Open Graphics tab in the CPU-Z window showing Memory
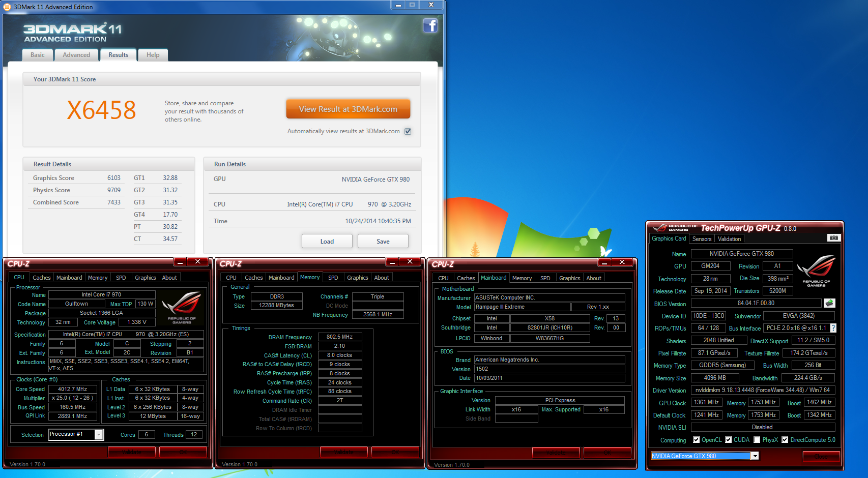Screen dimensions: 868x478 coord(358,278)
